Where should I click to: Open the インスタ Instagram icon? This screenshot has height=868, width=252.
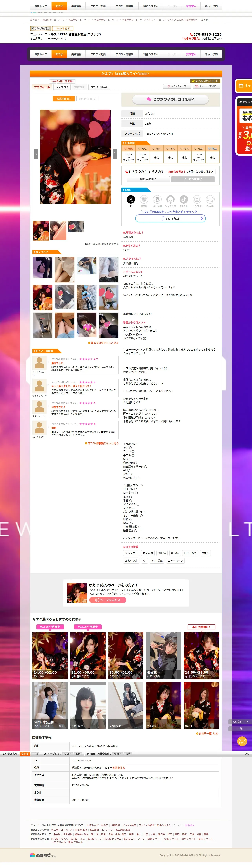197,199
